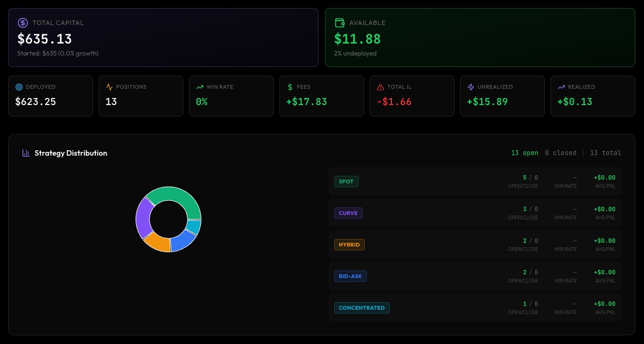The height and width of the screenshot is (344, 644).
Task: Click the '5 / 0' open/close value for SPOT
Action: click(530, 178)
